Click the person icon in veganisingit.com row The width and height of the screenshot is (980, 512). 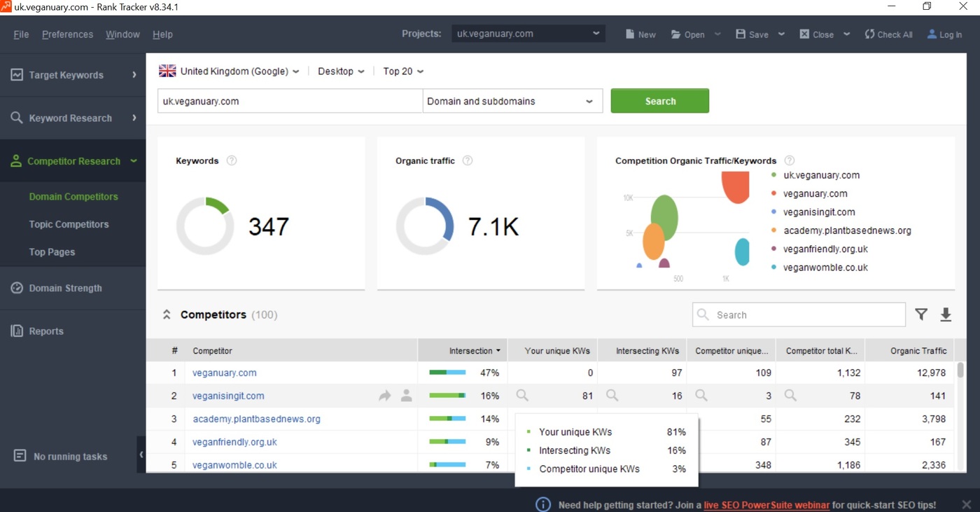tap(406, 396)
